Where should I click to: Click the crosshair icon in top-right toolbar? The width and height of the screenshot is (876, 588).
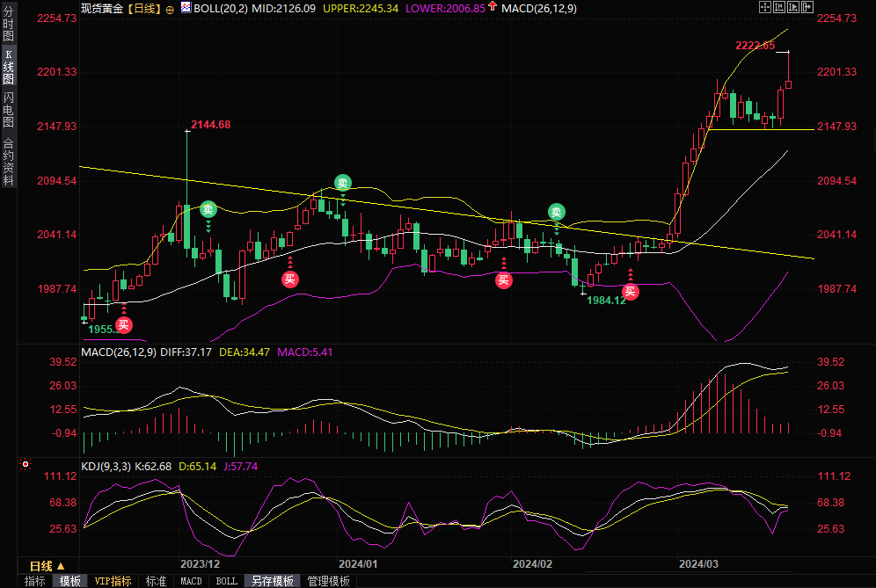coord(763,7)
